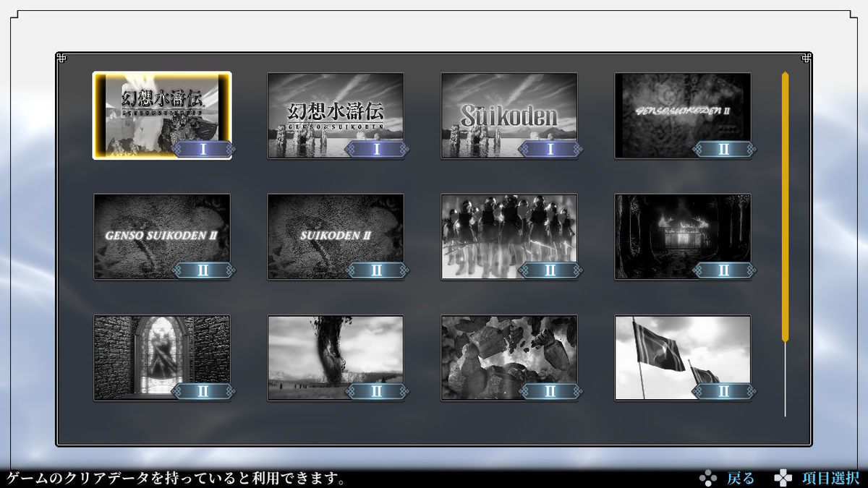The height and width of the screenshot is (488, 868).
Task: Click the controller icon beside 戻る
Action: coord(708,478)
